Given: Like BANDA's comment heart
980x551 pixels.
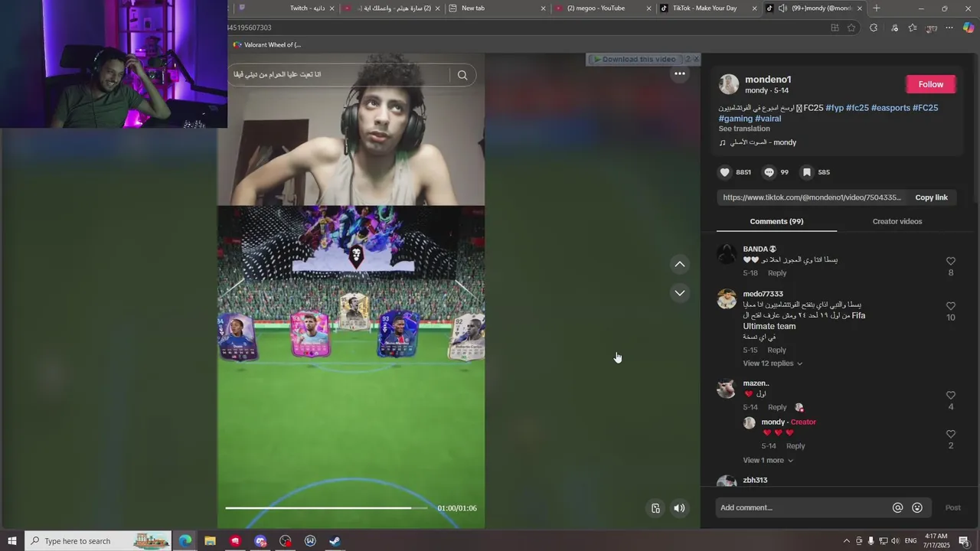Looking at the screenshot, I should 951,261.
